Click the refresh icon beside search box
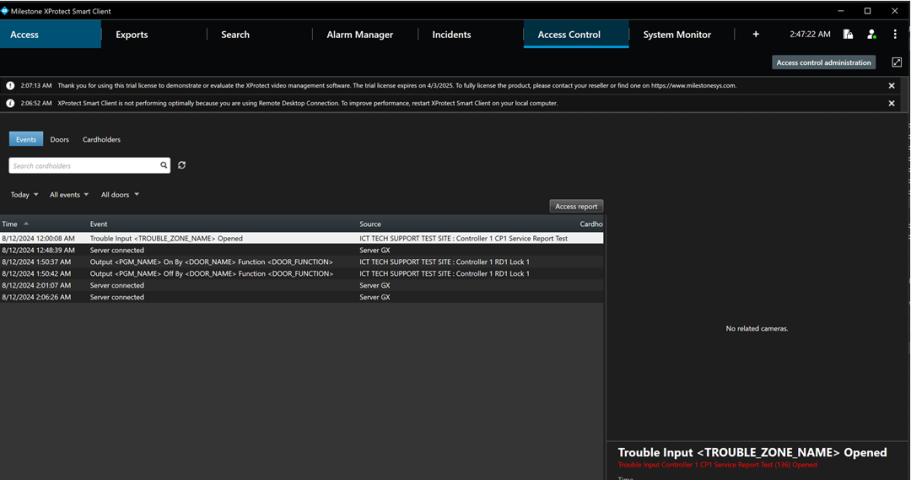This screenshot has width=911, height=480. pos(182,166)
